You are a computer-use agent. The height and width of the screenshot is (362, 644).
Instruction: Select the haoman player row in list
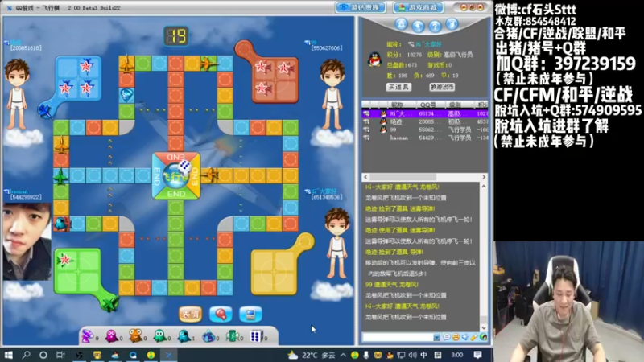424,138
